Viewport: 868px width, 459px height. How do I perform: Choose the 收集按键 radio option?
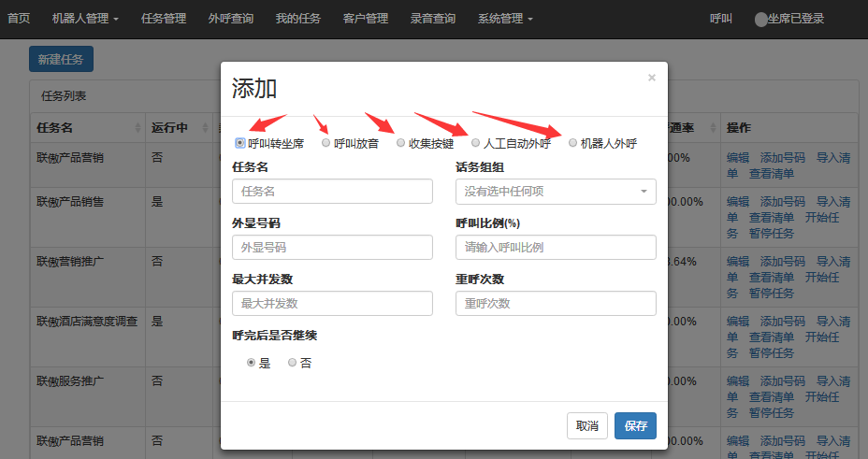(400, 143)
